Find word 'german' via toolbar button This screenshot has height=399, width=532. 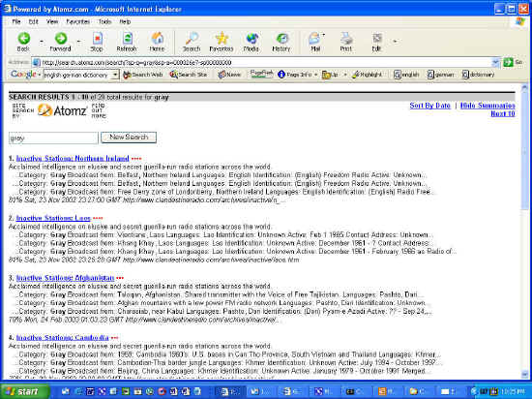coord(440,75)
